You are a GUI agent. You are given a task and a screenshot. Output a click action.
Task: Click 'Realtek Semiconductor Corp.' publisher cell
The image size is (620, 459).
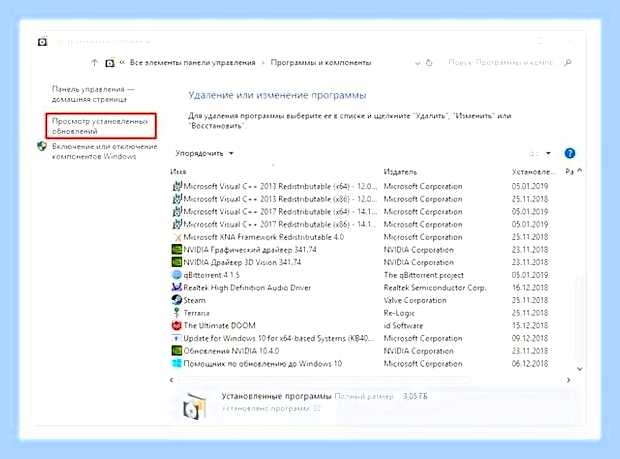(435, 287)
